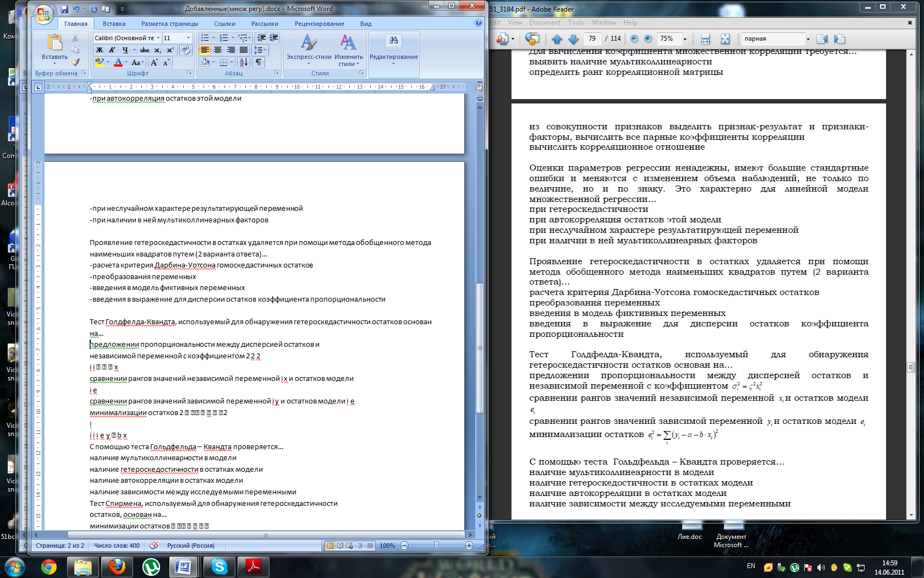
Task: Save the Word document with the floppy icon
Action: [64, 9]
